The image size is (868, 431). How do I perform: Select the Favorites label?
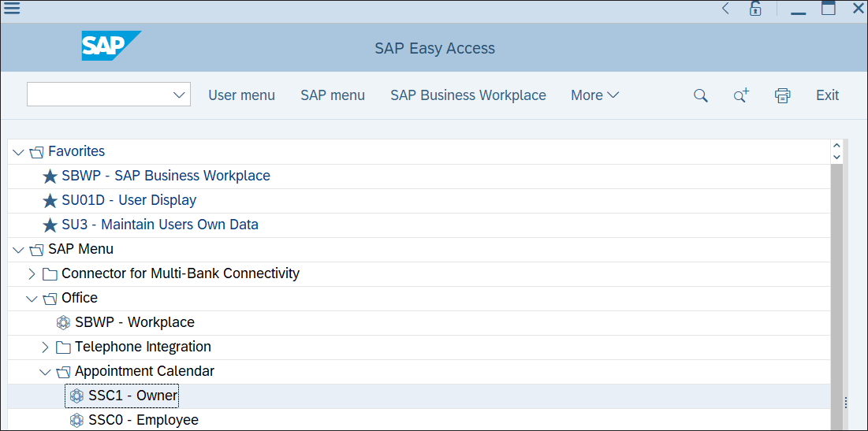[x=76, y=151]
